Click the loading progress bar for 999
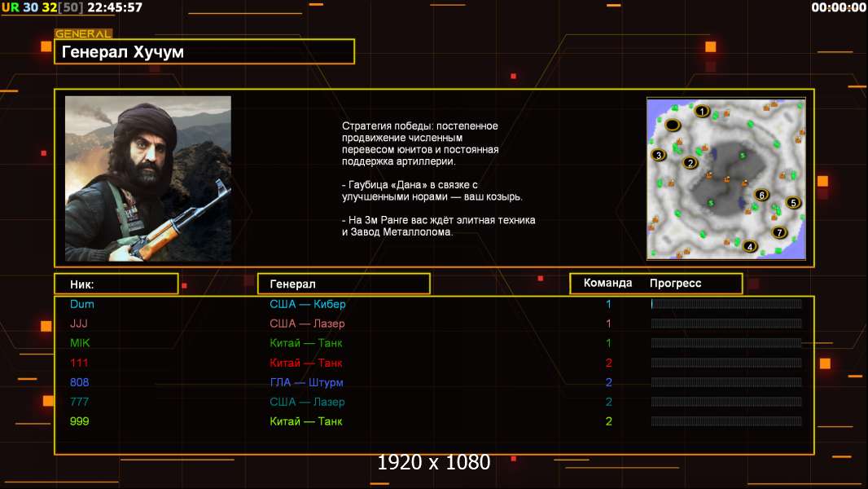868x489 pixels. click(x=726, y=421)
